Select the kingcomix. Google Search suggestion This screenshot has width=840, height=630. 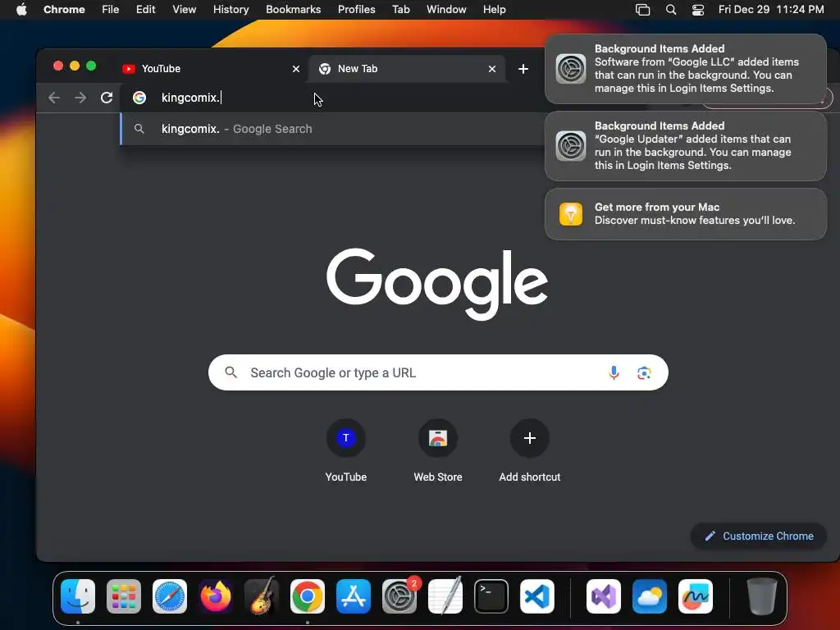[x=332, y=129]
